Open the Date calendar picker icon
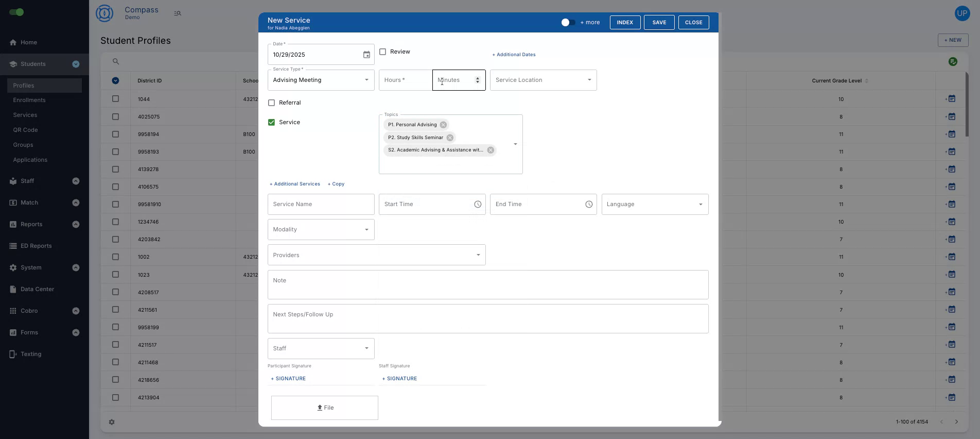 [366, 55]
